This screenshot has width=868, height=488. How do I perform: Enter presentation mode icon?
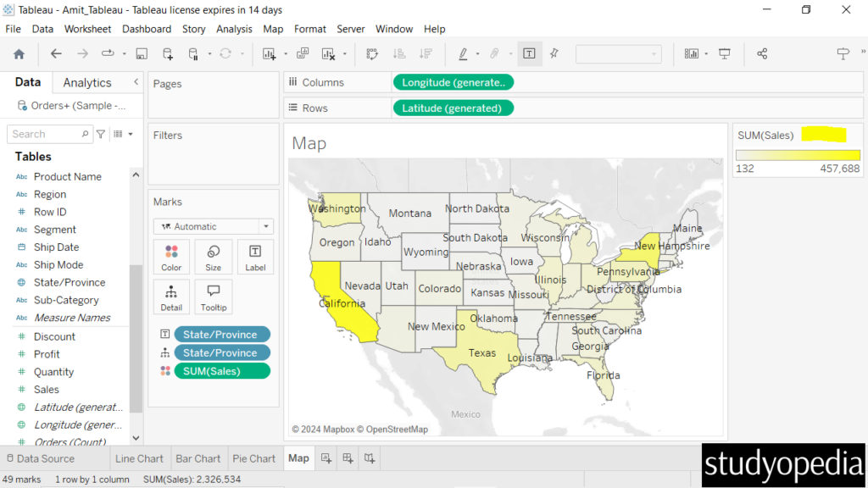(x=724, y=53)
